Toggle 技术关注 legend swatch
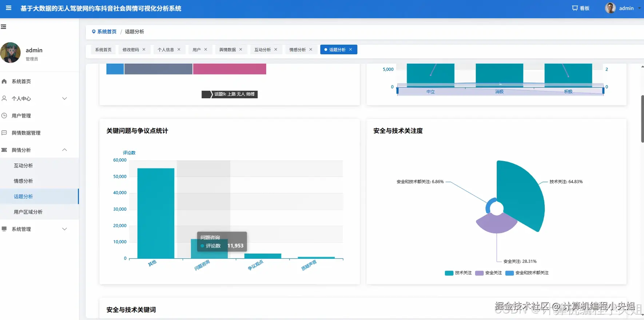This screenshot has width=644, height=320. pos(449,273)
